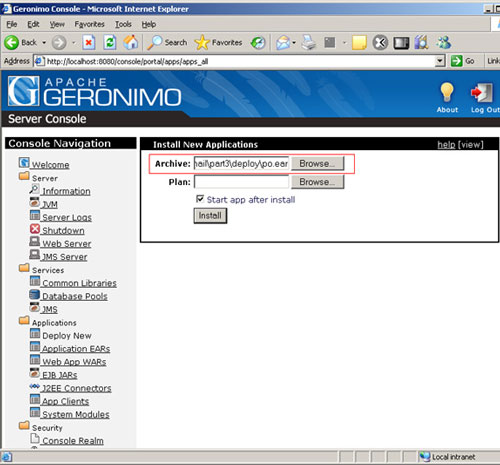Click the Go button
The width and height of the screenshot is (500, 465).
(x=463, y=61)
